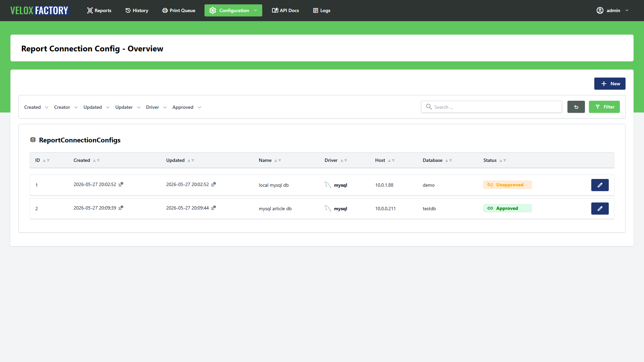Click the New button
Viewport: 644px width, 362px height.
[610, 84]
